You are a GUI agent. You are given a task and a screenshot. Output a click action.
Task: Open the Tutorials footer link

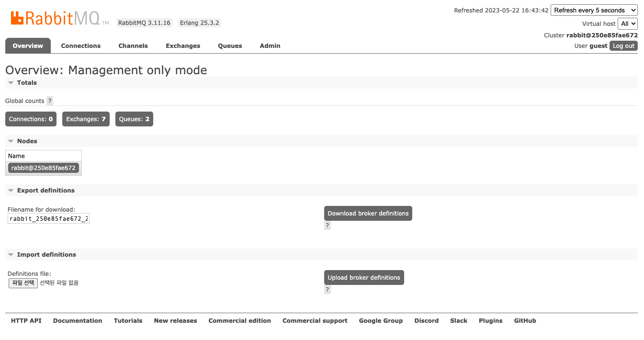[x=128, y=321]
